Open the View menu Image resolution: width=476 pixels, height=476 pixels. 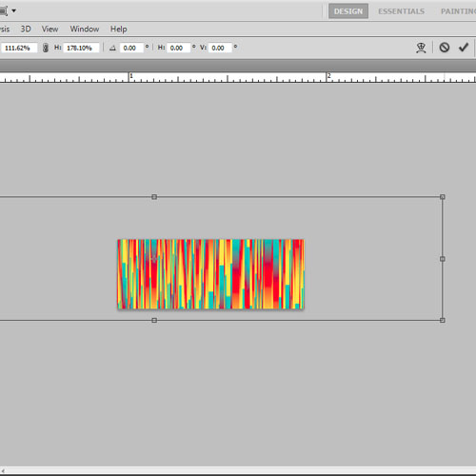(50, 29)
